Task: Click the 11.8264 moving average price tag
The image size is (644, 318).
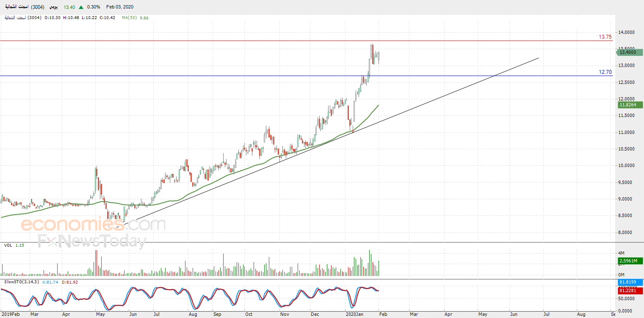Action: [x=630, y=105]
